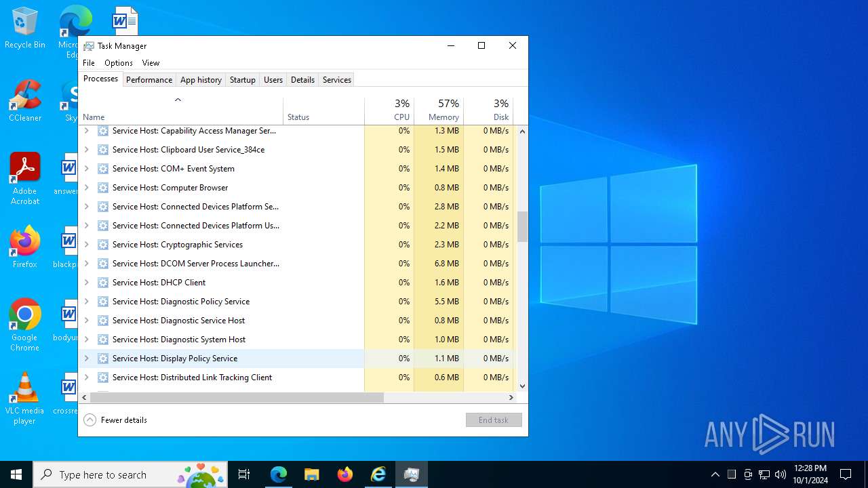Click the vertical scrollbar down arrow
Viewport: 868px width, 488px height.
pyautogui.click(x=522, y=386)
